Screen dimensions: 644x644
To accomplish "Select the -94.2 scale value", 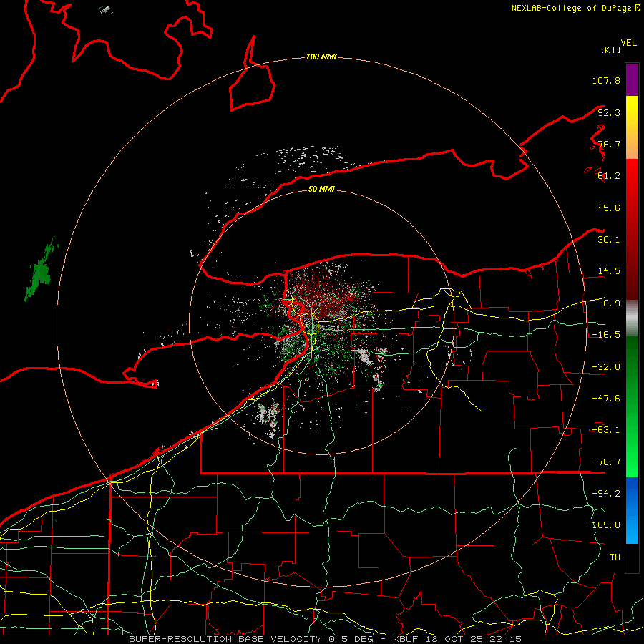I will tap(606, 494).
